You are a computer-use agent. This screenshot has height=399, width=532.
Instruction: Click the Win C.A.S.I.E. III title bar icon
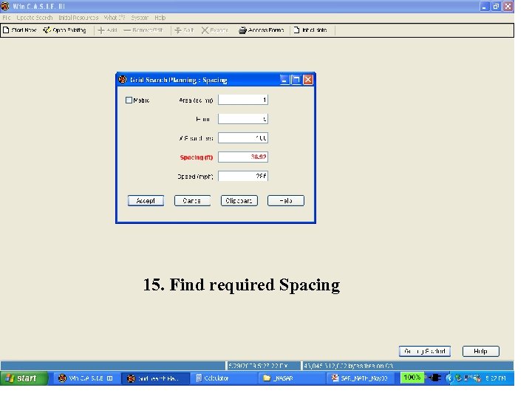[x=5, y=6]
